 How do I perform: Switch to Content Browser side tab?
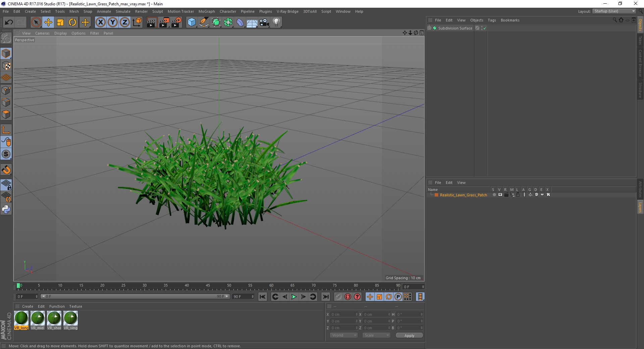coord(640,63)
